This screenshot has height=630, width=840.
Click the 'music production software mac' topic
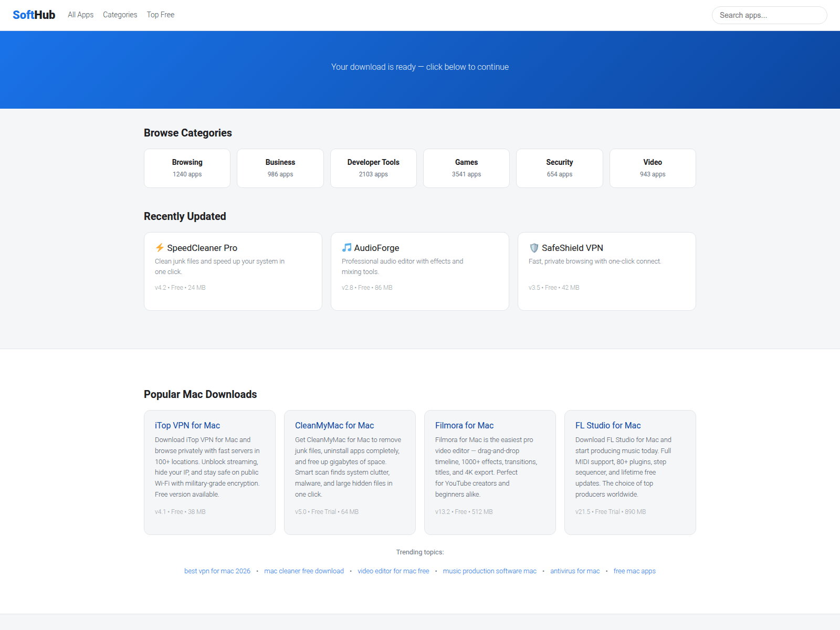(x=490, y=571)
